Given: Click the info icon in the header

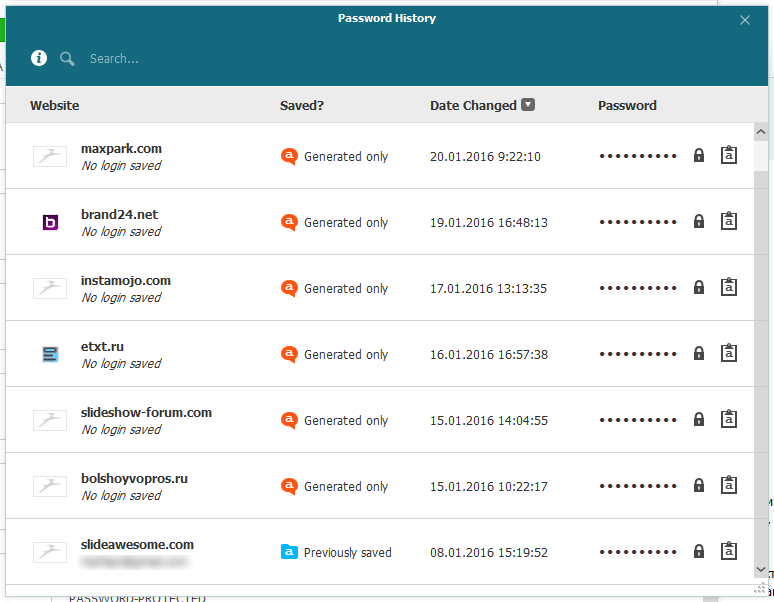Looking at the screenshot, I should pyautogui.click(x=39, y=58).
